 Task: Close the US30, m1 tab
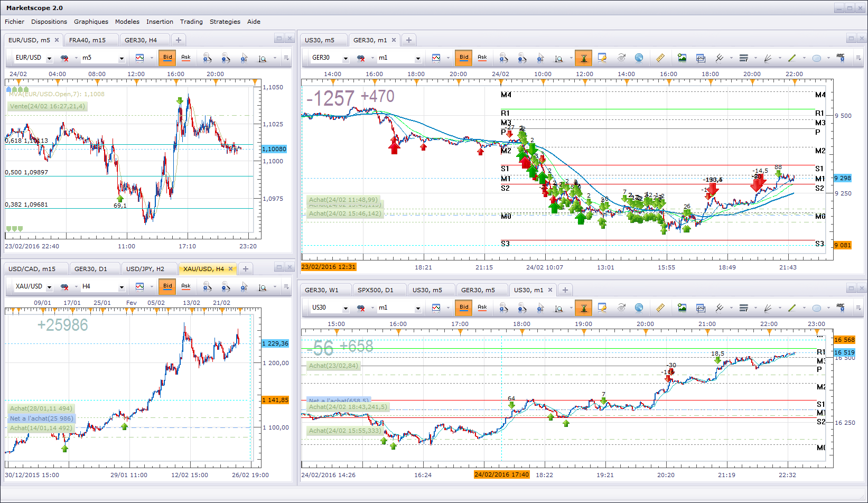pos(550,290)
